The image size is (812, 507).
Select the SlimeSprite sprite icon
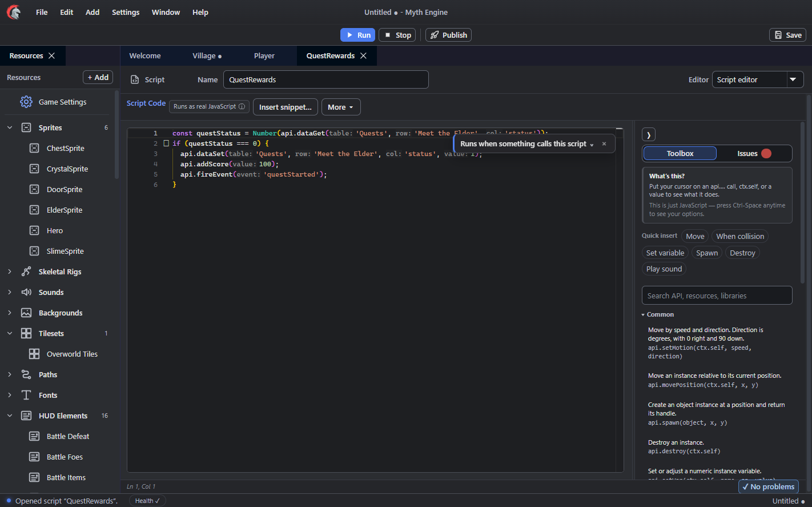[34, 251]
